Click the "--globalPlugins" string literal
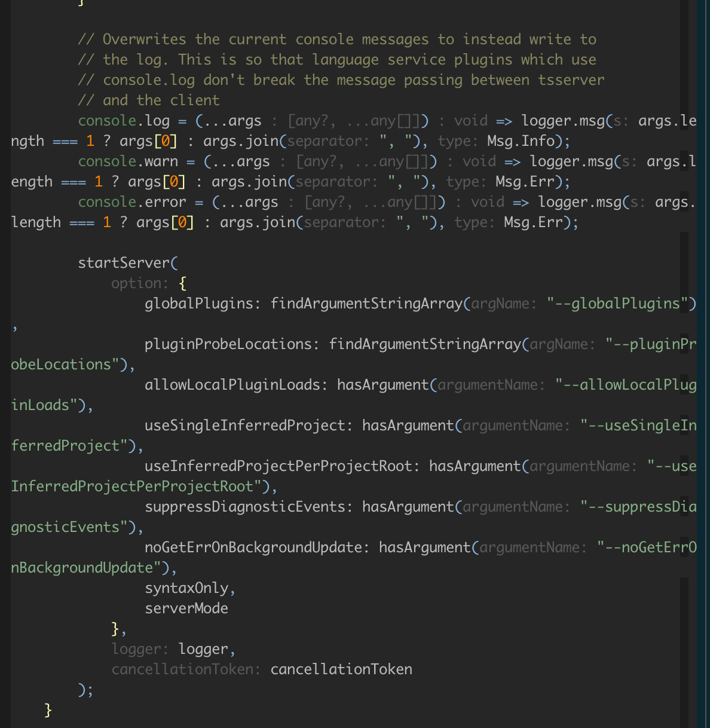 [x=618, y=304]
